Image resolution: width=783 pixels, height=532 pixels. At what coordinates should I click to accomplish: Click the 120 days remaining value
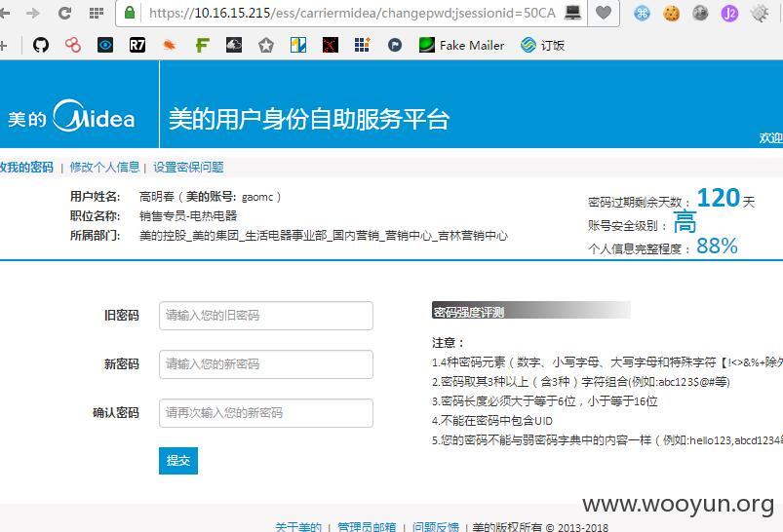pos(718,198)
